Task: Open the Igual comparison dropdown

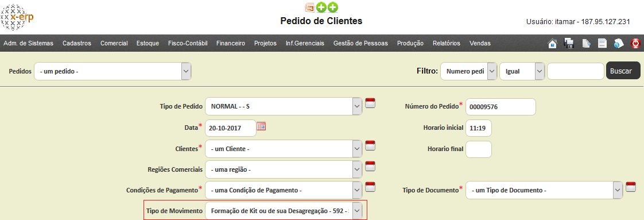Action: 522,71
